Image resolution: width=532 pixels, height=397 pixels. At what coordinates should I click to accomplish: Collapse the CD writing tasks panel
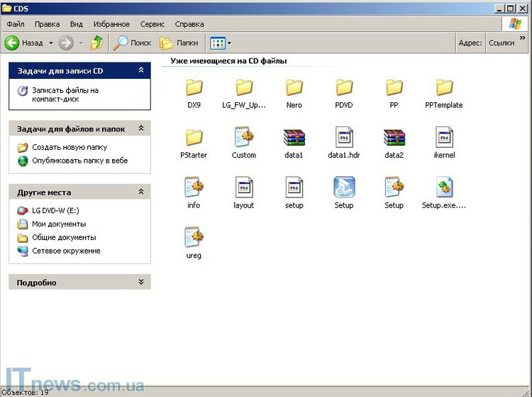[141, 70]
